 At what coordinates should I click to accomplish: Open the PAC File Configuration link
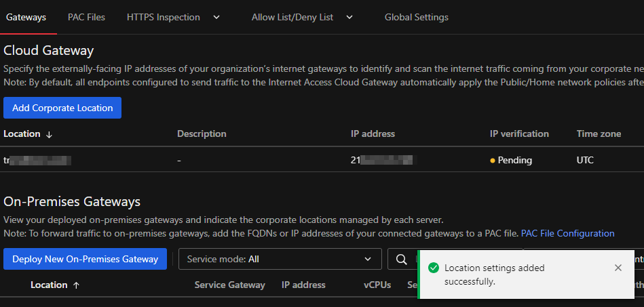click(x=567, y=233)
